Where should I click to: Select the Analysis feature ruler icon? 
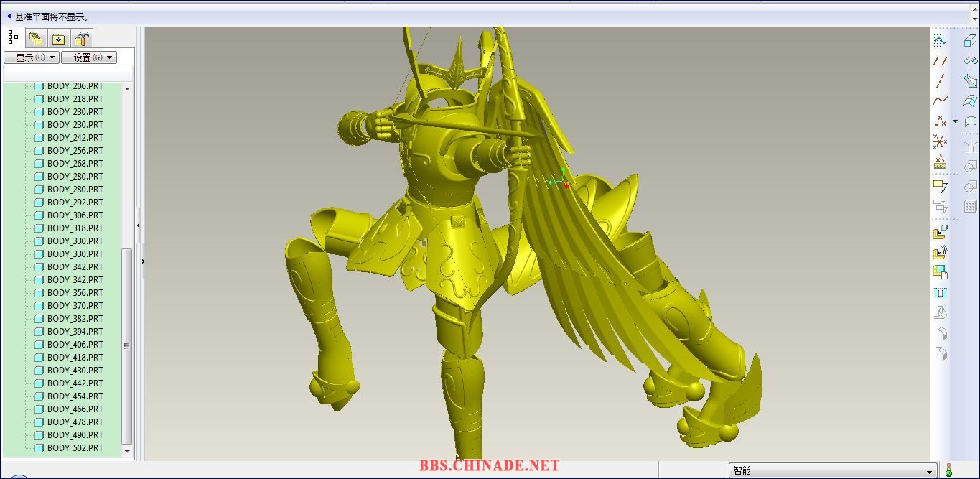coord(940,162)
